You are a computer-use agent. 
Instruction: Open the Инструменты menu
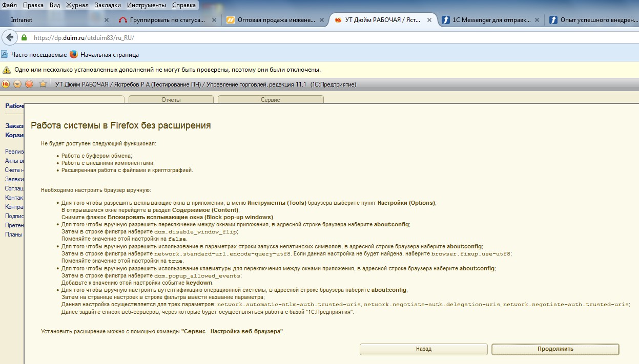147,5
